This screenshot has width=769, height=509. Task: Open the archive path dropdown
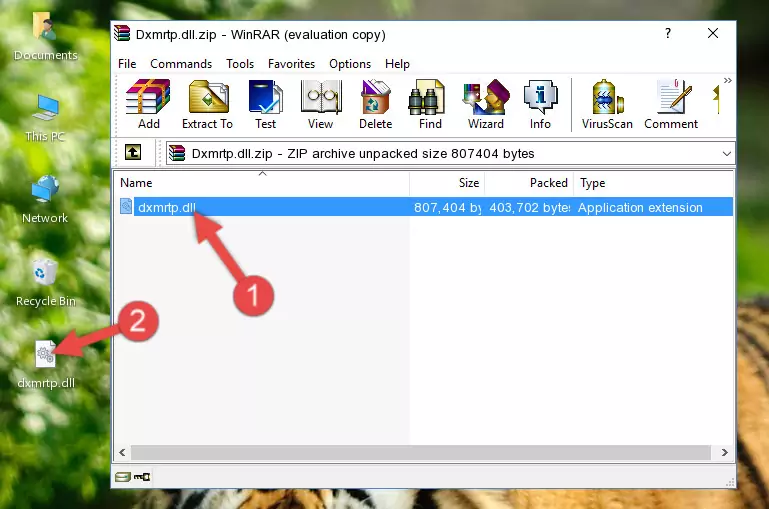pyautogui.click(x=727, y=153)
